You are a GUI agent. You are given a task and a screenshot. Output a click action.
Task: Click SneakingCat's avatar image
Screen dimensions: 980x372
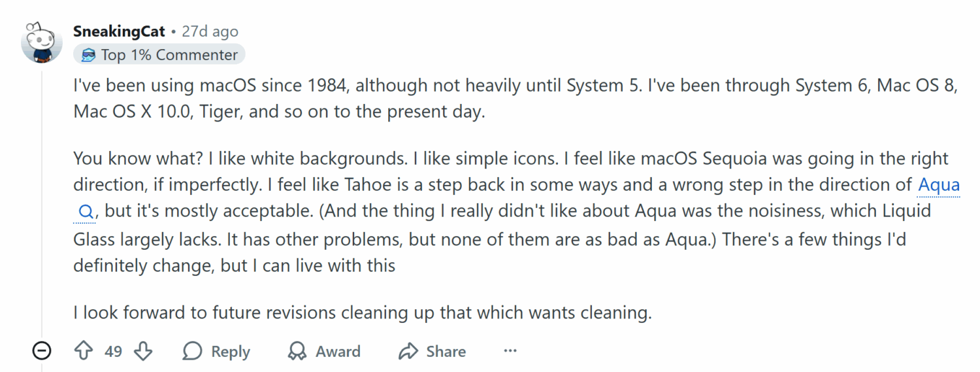pos(42,42)
